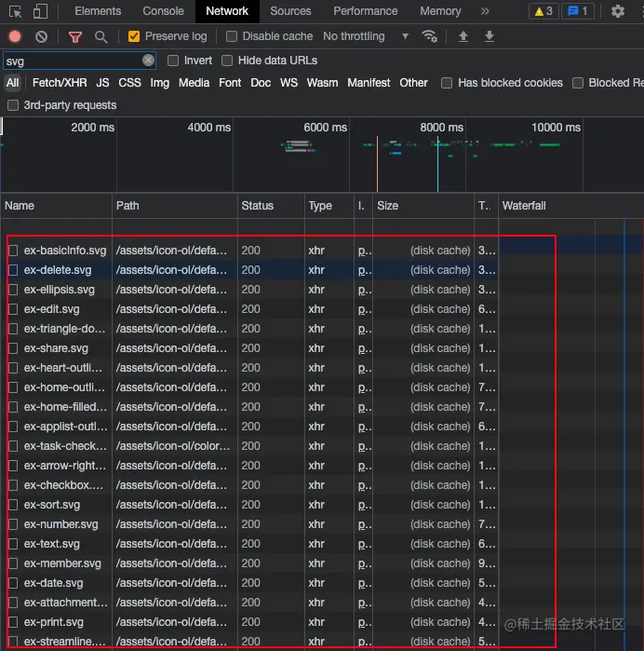Filter requests by Font type
The image size is (644, 651).
point(230,83)
